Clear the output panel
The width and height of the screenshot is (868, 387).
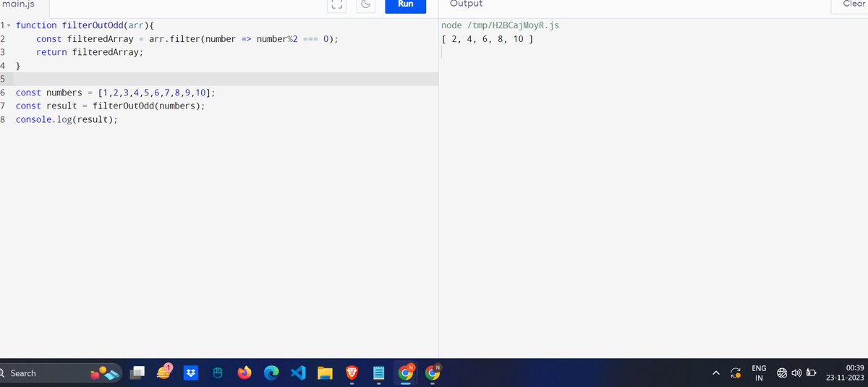click(x=852, y=4)
